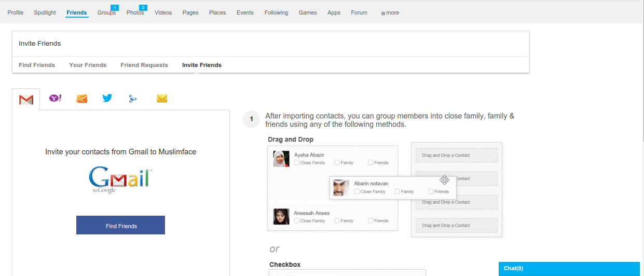Select the orange Hotmail envelope icon

point(82,98)
